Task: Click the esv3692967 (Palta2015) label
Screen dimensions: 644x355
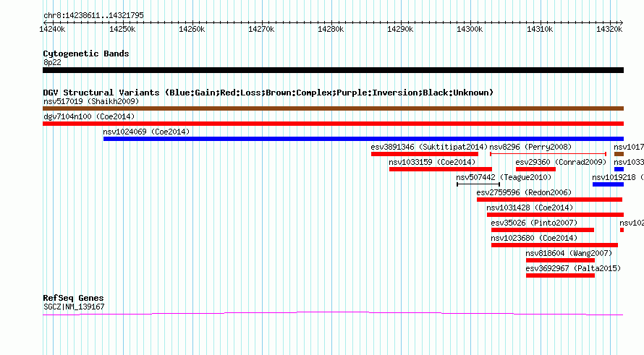Action: 573,268
